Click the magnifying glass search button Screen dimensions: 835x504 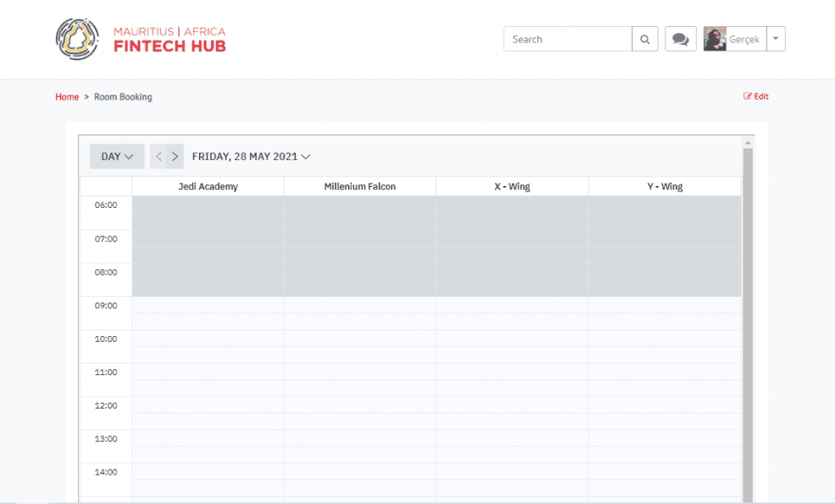(645, 39)
